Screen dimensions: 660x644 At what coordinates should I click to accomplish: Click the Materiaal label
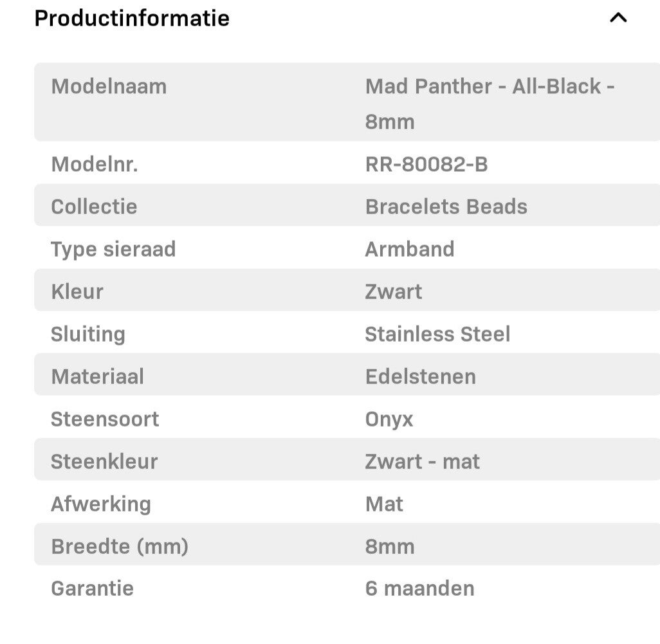98,376
